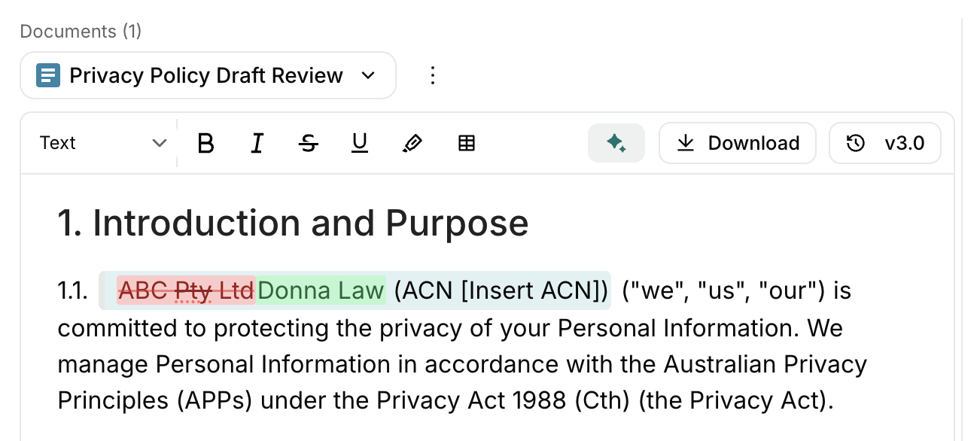Toggle italic formatting

(257, 143)
